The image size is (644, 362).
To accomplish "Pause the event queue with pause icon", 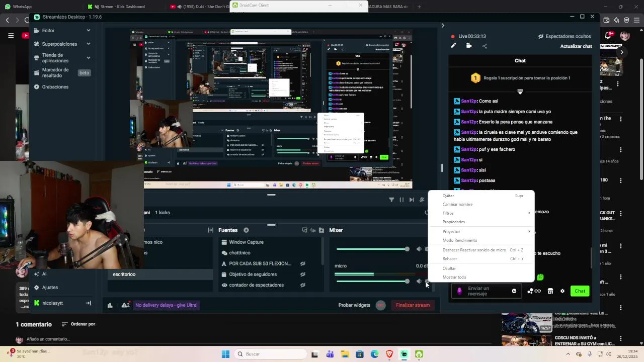I will tap(401, 200).
